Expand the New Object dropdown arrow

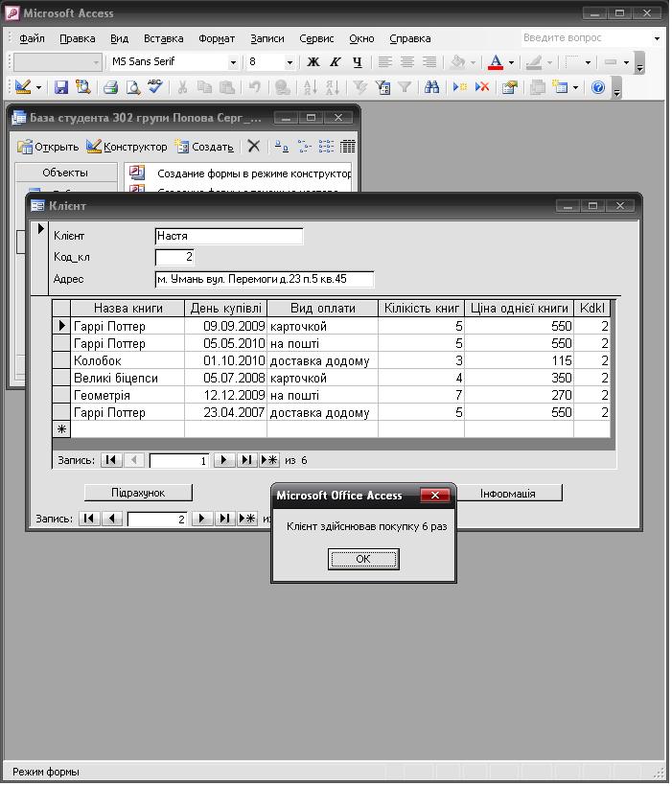(x=576, y=88)
